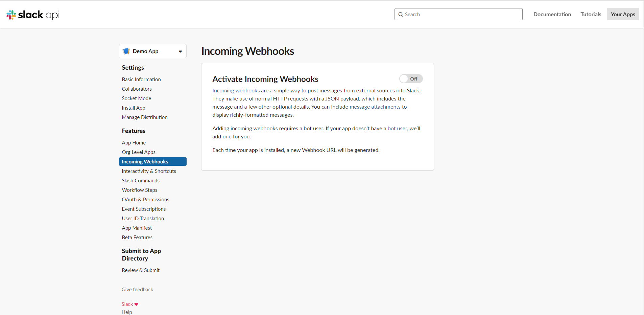The width and height of the screenshot is (644, 315).
Task: Click the Slack footer link
Action: (x=127, y=304)
